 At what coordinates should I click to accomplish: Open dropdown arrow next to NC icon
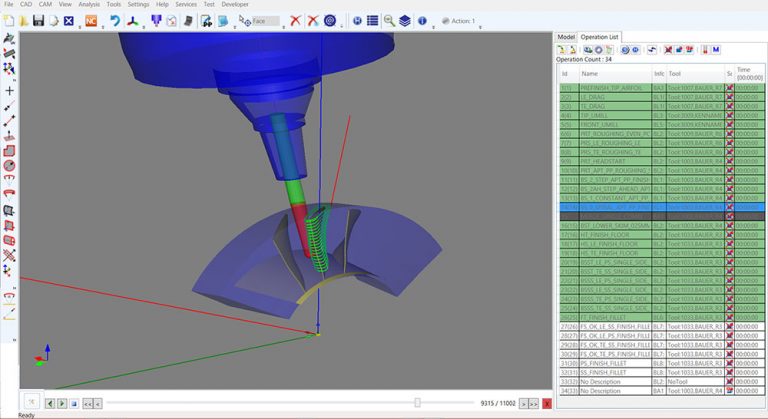[x=103, y=27]
